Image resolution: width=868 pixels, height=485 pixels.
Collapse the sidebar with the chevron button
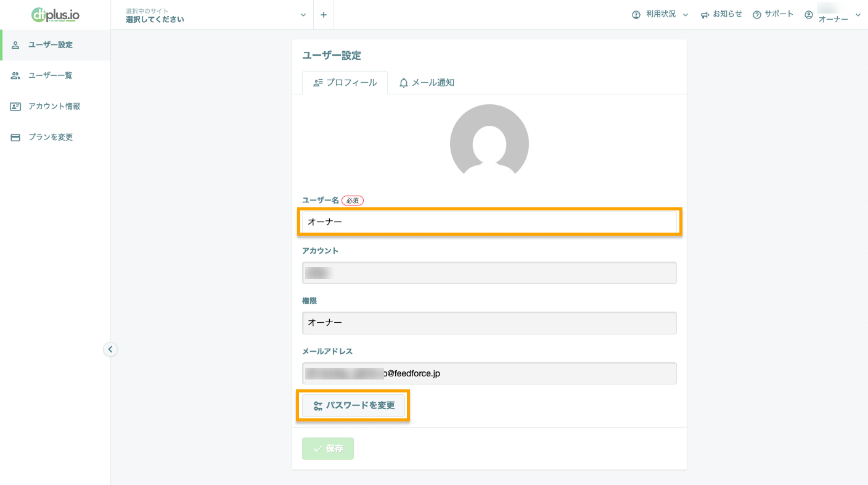tap(110, 349)
